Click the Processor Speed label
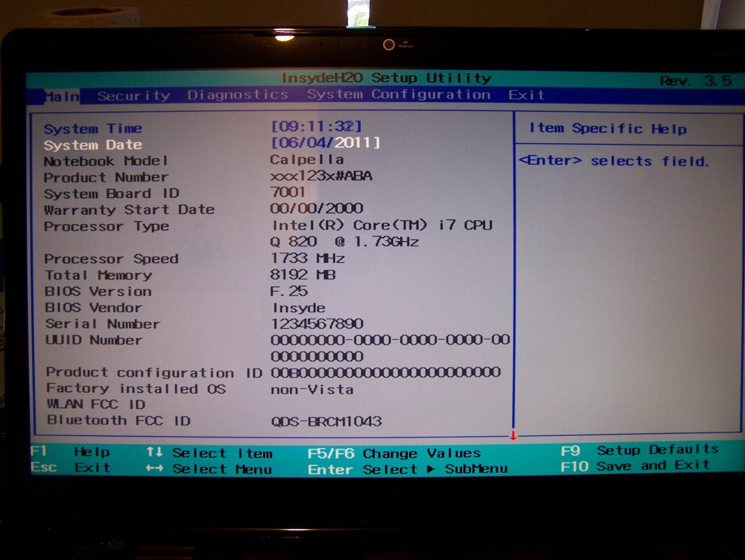 coord(111,259)
